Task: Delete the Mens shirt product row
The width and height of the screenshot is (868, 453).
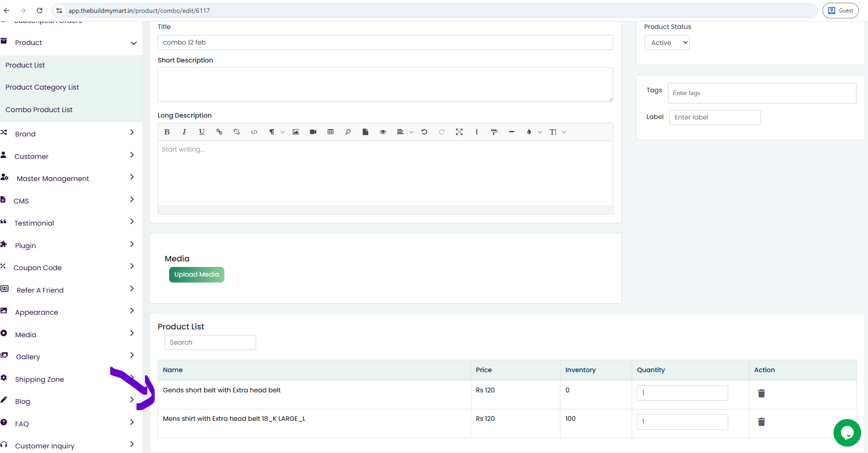Action: [x=761, y=422]
